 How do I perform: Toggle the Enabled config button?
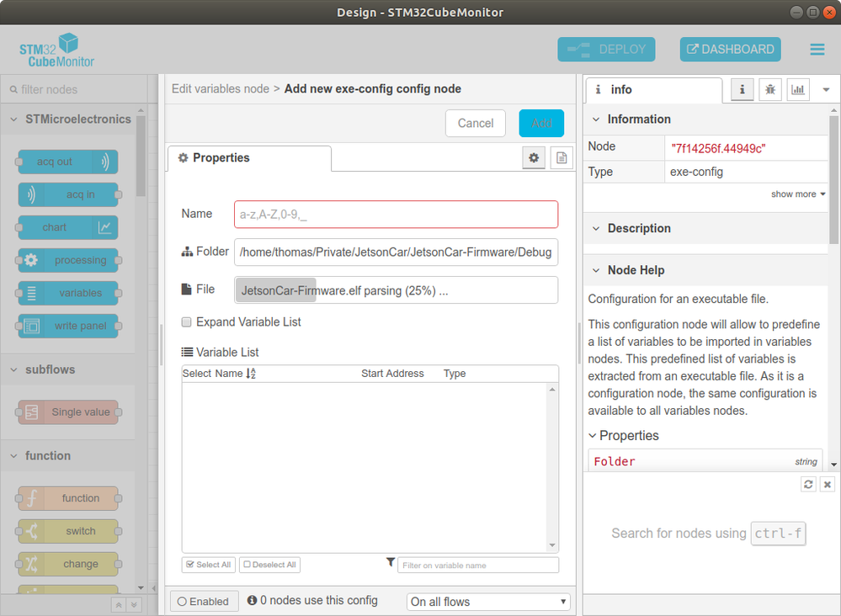click(x=203, y=602)
